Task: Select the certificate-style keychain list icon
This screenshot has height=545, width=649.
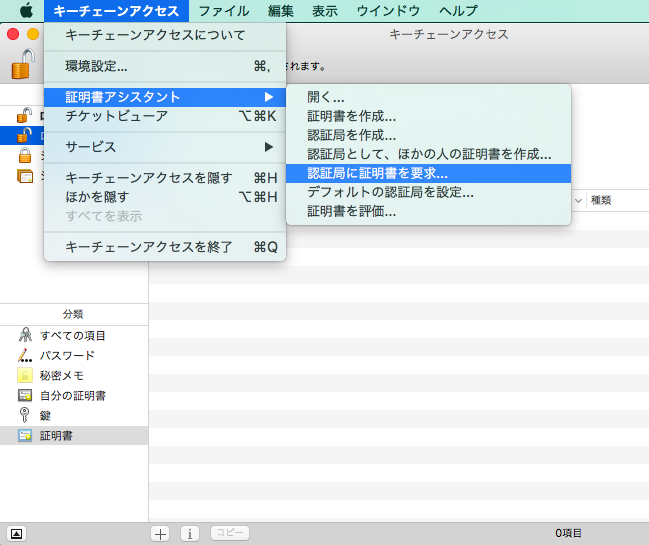Action: [25, 176]
